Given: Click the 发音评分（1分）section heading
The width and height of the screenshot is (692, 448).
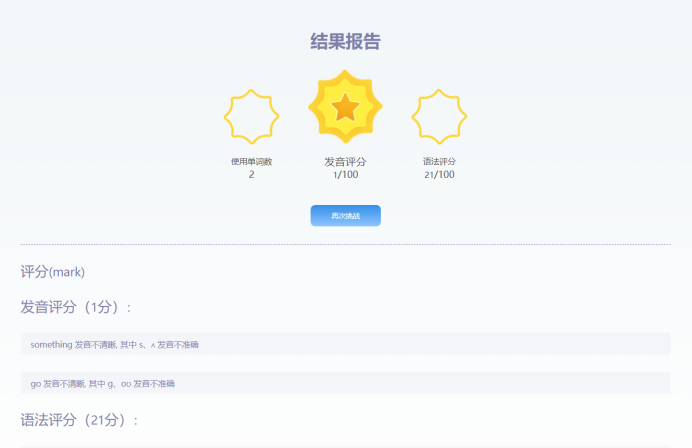Looking at the screenshot, I should click(76, 307).
